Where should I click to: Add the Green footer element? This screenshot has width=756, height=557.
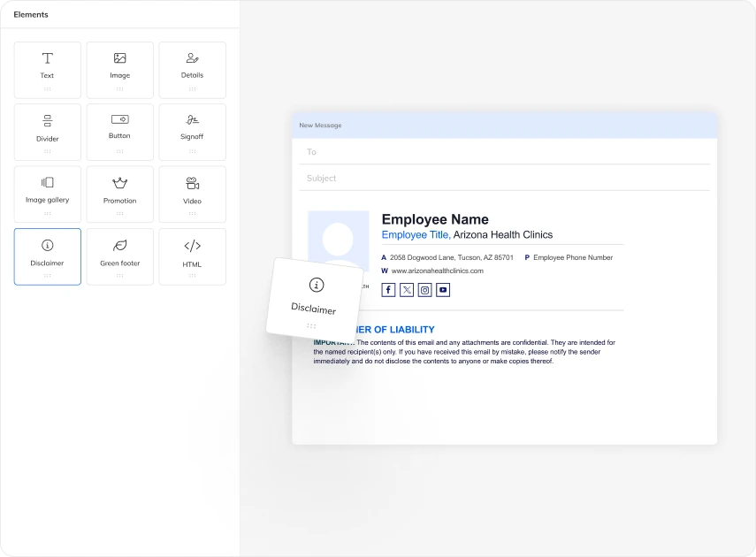119,256
